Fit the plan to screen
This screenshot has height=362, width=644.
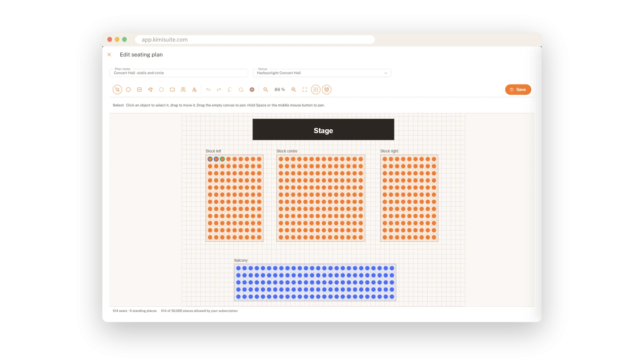click(305, 89)
